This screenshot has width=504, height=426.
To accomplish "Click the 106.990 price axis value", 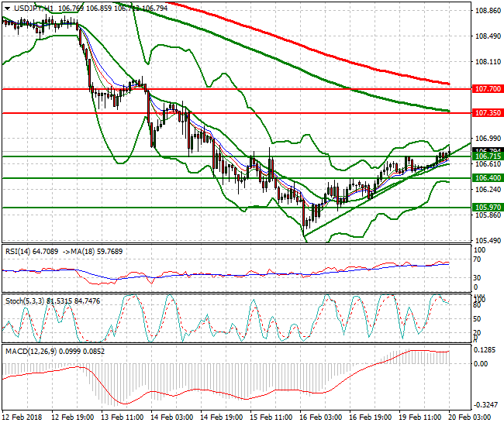I will coord(488,139).
